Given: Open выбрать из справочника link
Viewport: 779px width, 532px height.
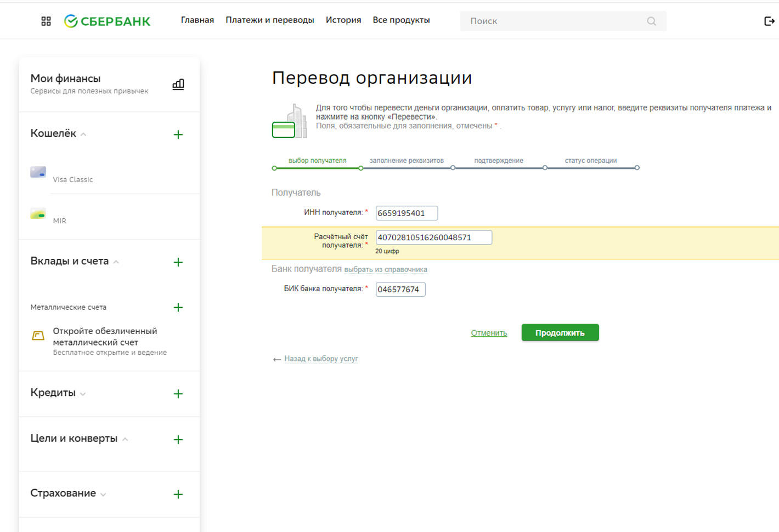Looking at the screenshot, I should coord(386,269).
